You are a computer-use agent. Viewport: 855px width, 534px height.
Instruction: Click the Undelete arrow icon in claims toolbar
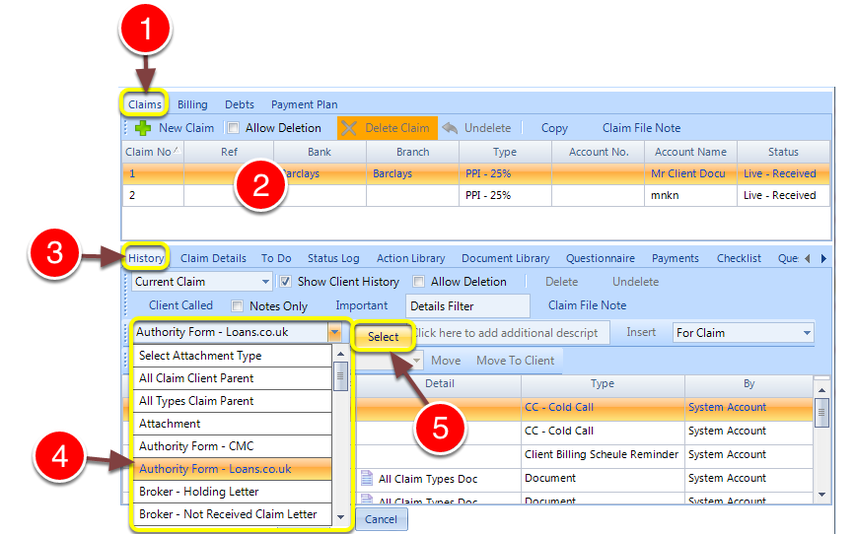[x=450, y=128]
